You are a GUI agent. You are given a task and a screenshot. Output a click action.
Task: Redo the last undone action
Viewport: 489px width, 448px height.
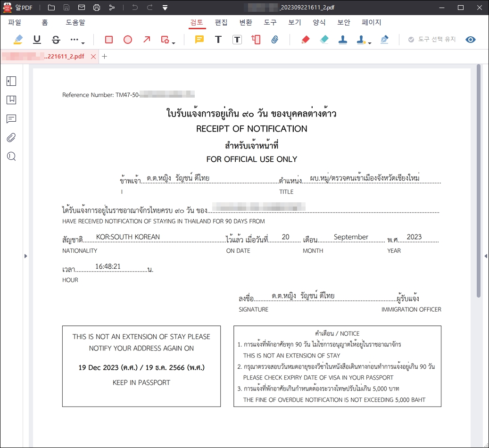149,8
